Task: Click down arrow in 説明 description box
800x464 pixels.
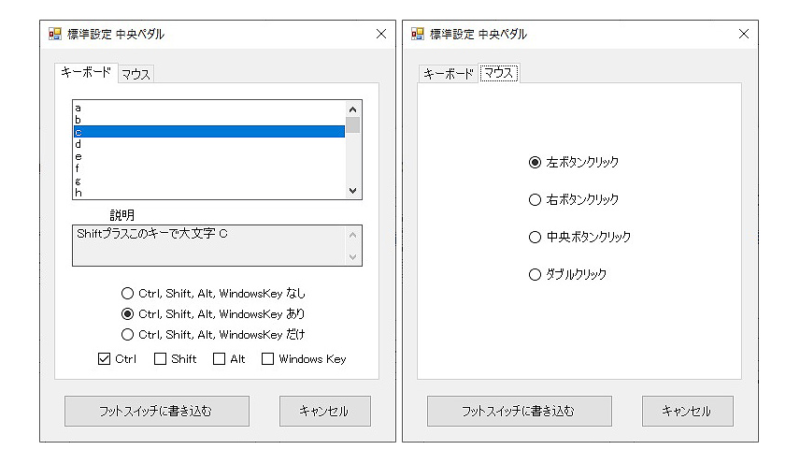Action: (x=353, y=257)
